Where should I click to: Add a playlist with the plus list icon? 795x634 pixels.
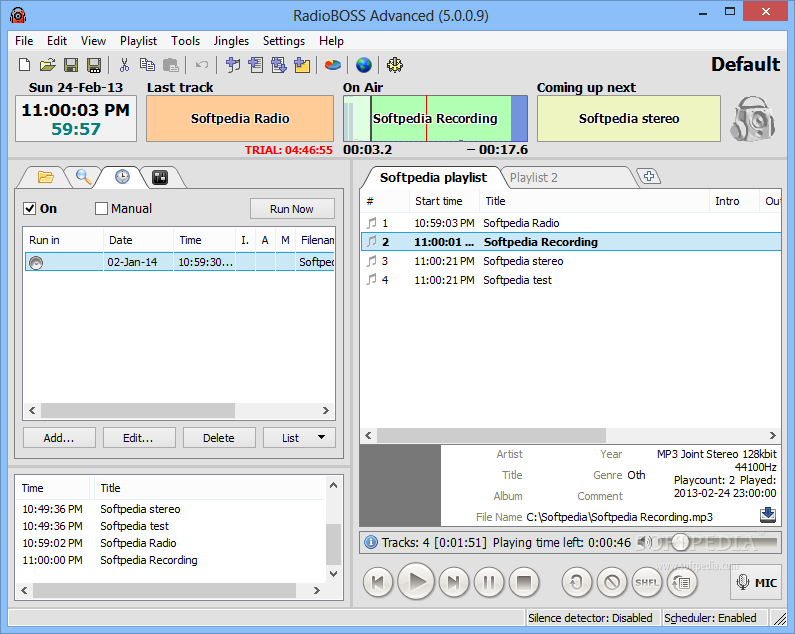(256, 65)
